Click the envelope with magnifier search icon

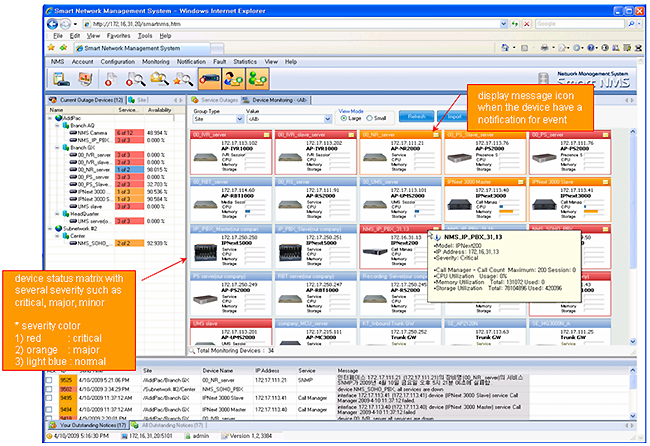[160, 79]
